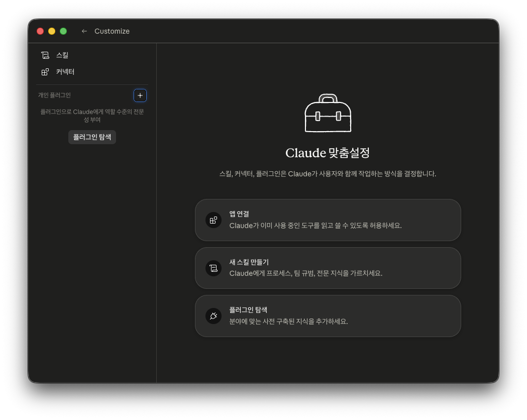Click the text starting '스킬, 커넥터, 플러그인은'
Image resolution: width=527 pixels, height=420 pixels.
pyautogui.click(x=328, y=174)
